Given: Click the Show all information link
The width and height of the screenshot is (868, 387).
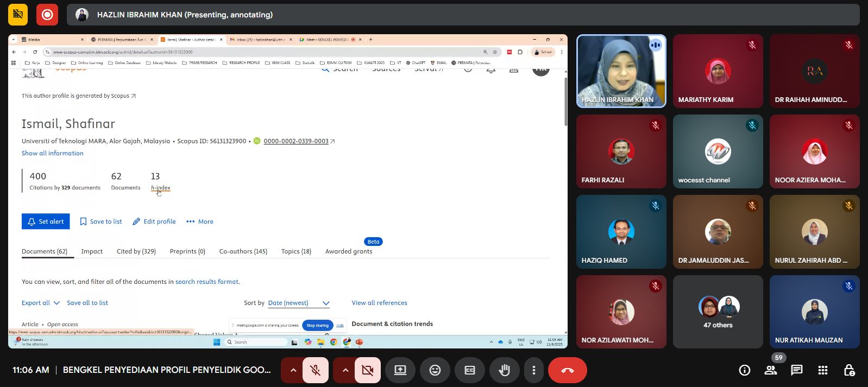Looking at the screenshot, I should 53,153.
